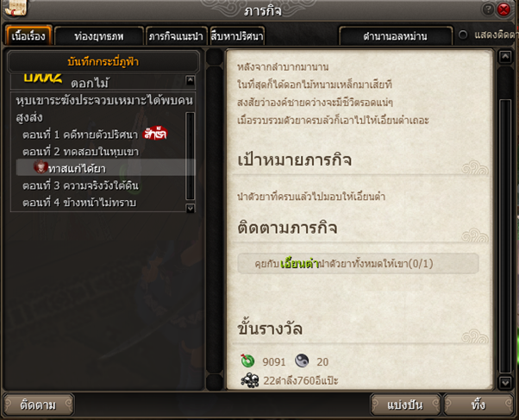Image resolution: width=519 pixels, height=420 pixels.
Task: Click description panel scroll down arrow
Action: 505,383
